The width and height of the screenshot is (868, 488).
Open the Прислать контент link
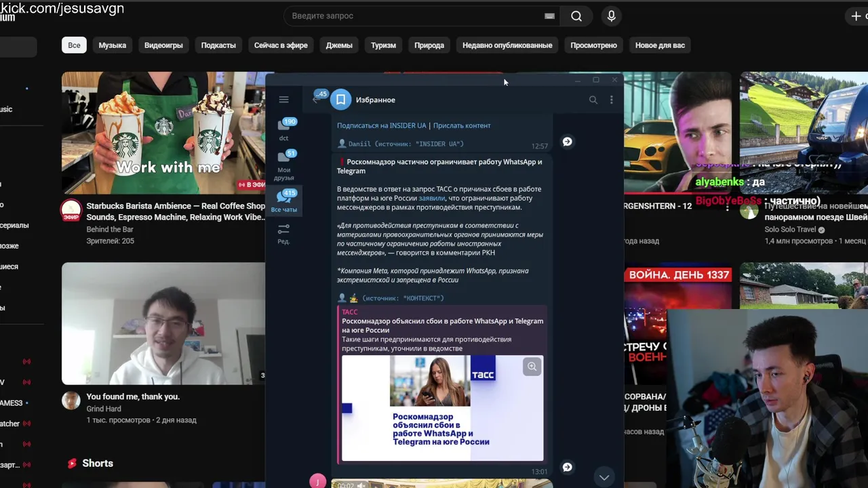[462, 125]
